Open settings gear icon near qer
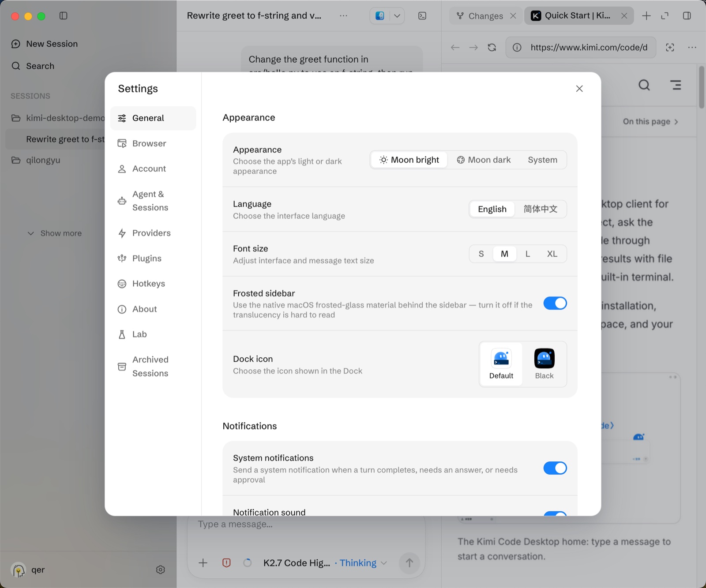Image resolution: width=706 pixels, height=588 pixels. point(161,570)
